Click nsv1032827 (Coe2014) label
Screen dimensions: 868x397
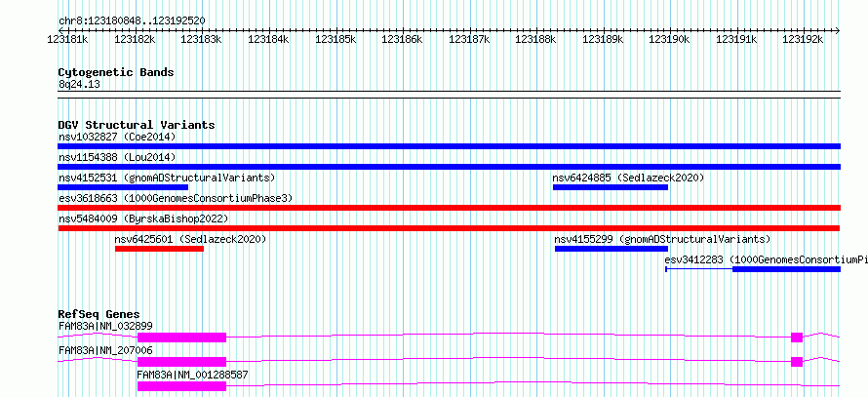pos(117,137)
